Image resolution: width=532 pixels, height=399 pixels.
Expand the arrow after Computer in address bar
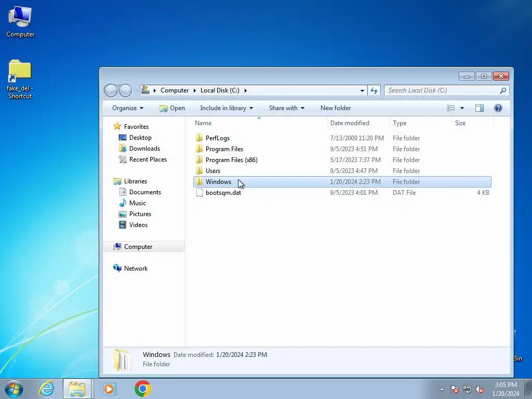pos(195,90)
